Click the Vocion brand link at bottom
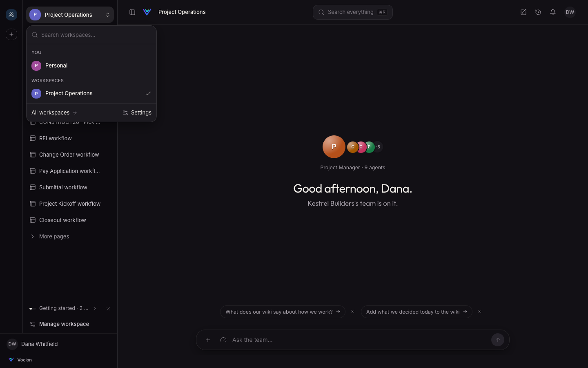This screenshot has height=368, width=588. tap(20, 360)
